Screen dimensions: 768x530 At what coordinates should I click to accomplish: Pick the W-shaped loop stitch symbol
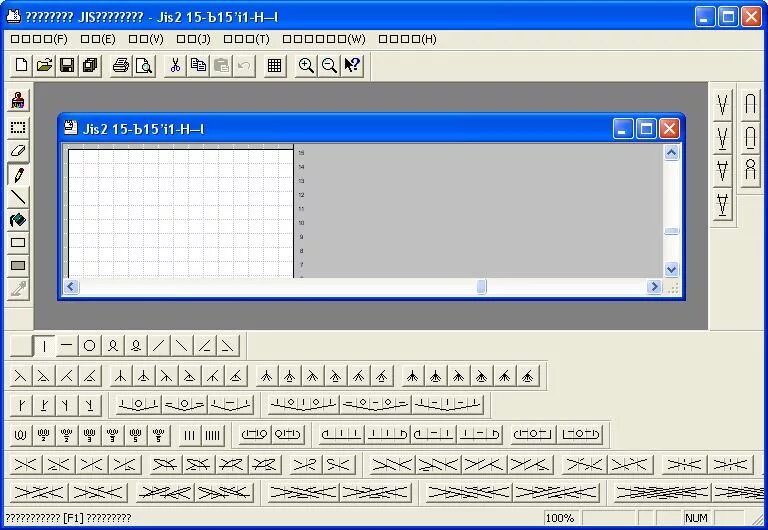pyautogui.click(x=21, y=435)
